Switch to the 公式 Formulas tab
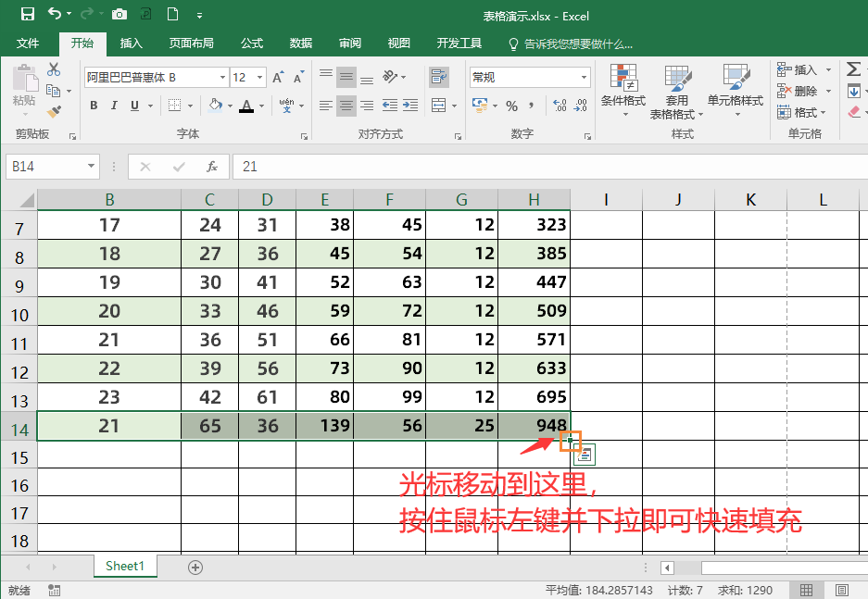 click(x=252, y=44)
